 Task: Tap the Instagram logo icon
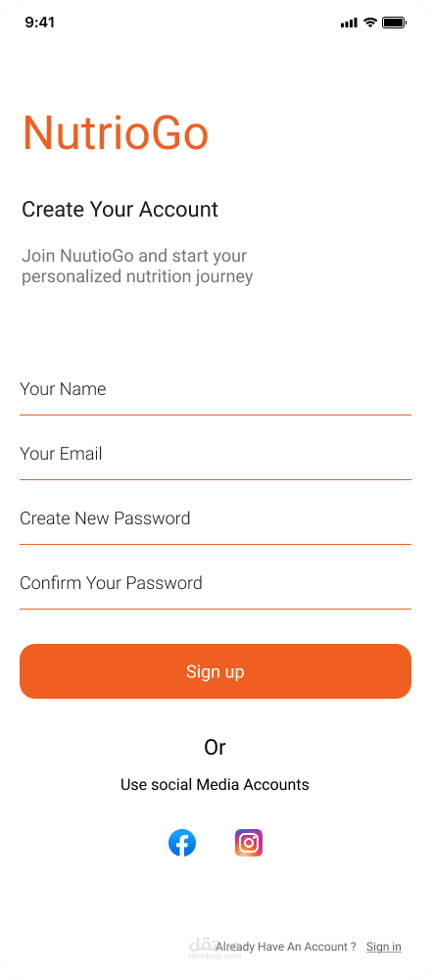pos(249,843)
